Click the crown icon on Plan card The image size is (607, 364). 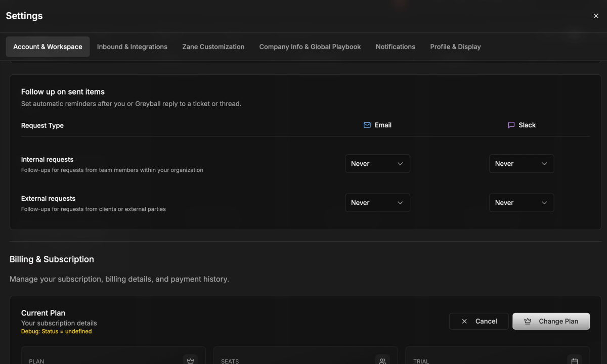(x=191, y=361)
